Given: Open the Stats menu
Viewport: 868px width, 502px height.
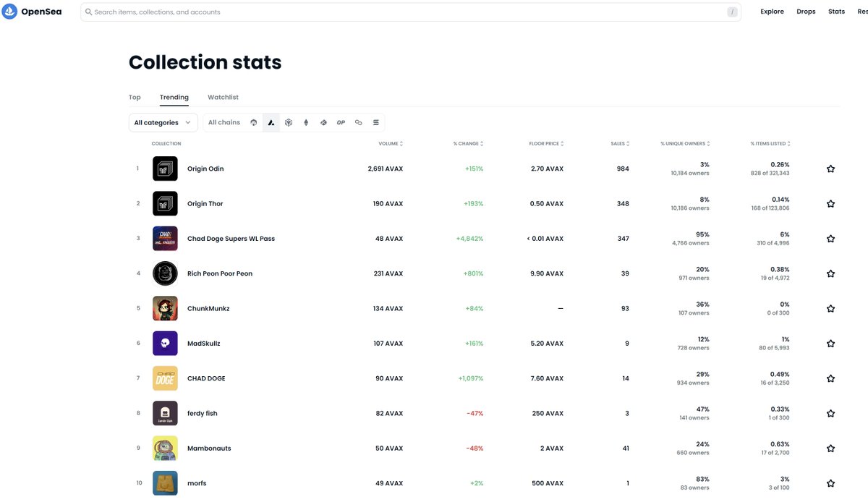Looking at the screenshot, I should coord(836,12).
